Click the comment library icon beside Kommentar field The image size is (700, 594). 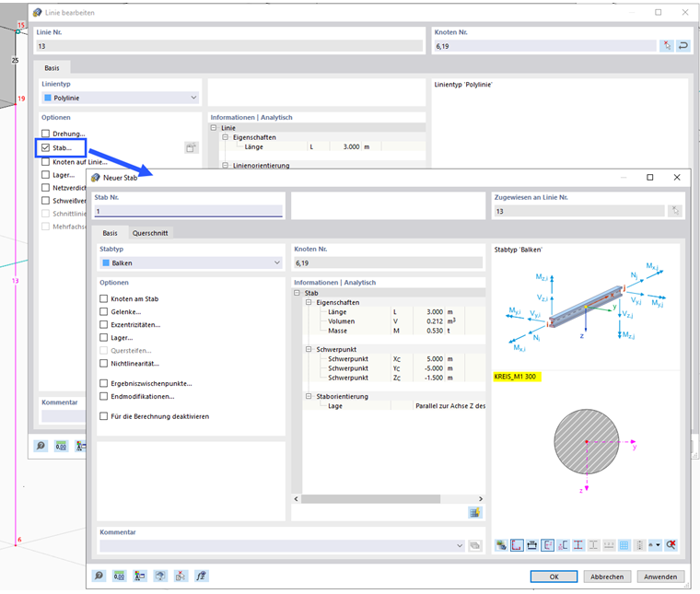tap(475, 545)
